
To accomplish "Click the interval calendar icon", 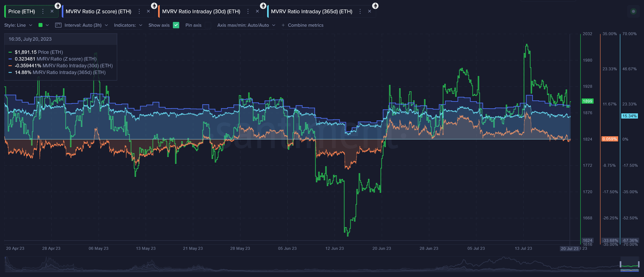I will point(58,25).
